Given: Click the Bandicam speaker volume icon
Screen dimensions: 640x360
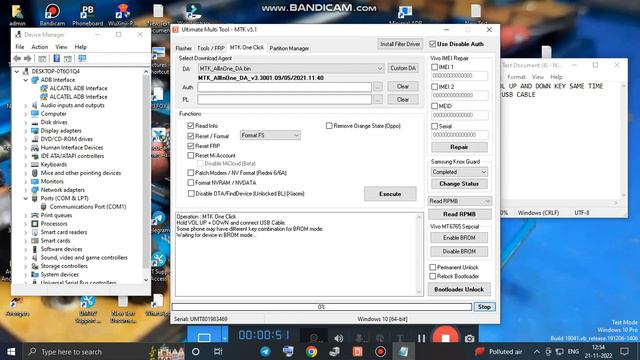Looking at the screenshot, I should 338,338.
